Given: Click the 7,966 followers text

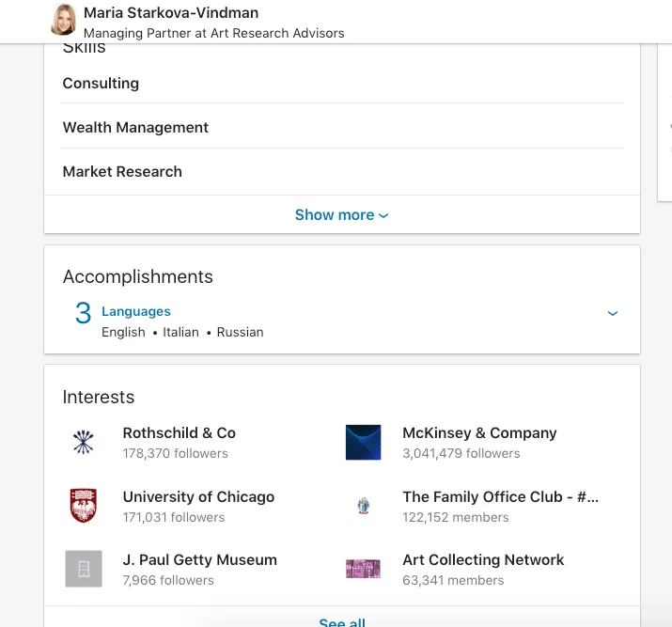Looking at the screenshot, I should (x=168, y=580).
